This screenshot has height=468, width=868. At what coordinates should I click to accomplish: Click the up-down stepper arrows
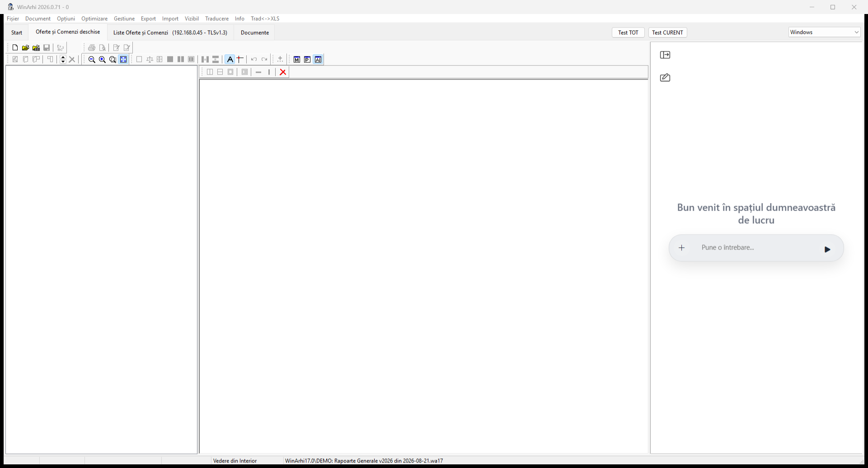(63, 59)
